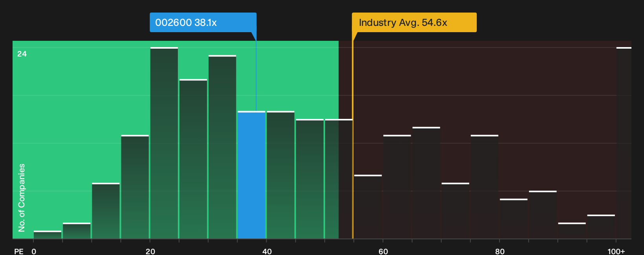The width and height of the screenshot is (644, 255).
Task: Click the 65-70 PE histogram bar
Action: [x=426, y=183]
